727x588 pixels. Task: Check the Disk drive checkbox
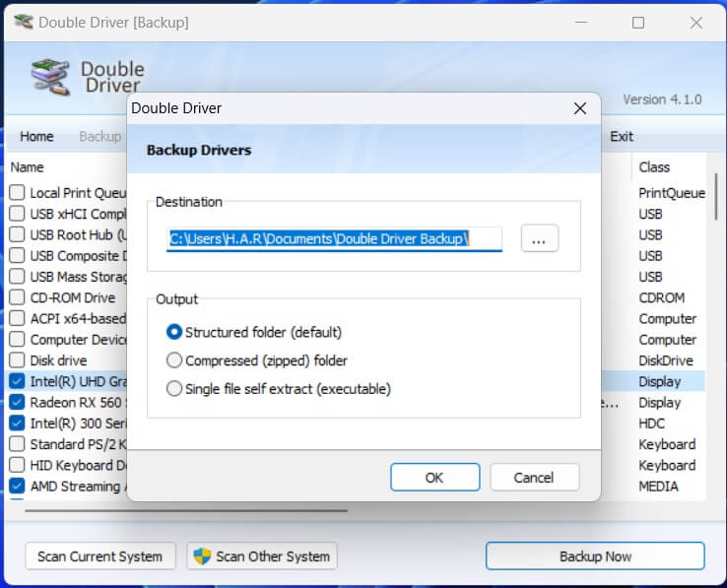click(17, 359)
